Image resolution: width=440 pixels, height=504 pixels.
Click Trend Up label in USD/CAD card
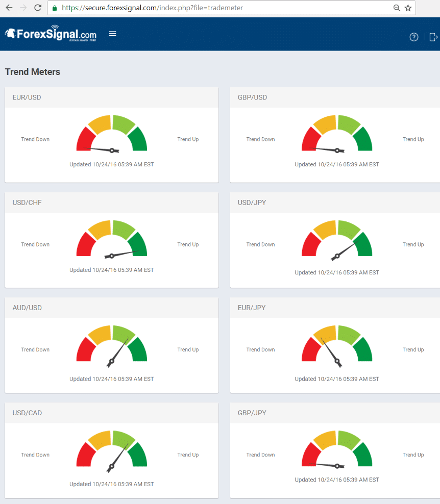[x=188, y=455]
